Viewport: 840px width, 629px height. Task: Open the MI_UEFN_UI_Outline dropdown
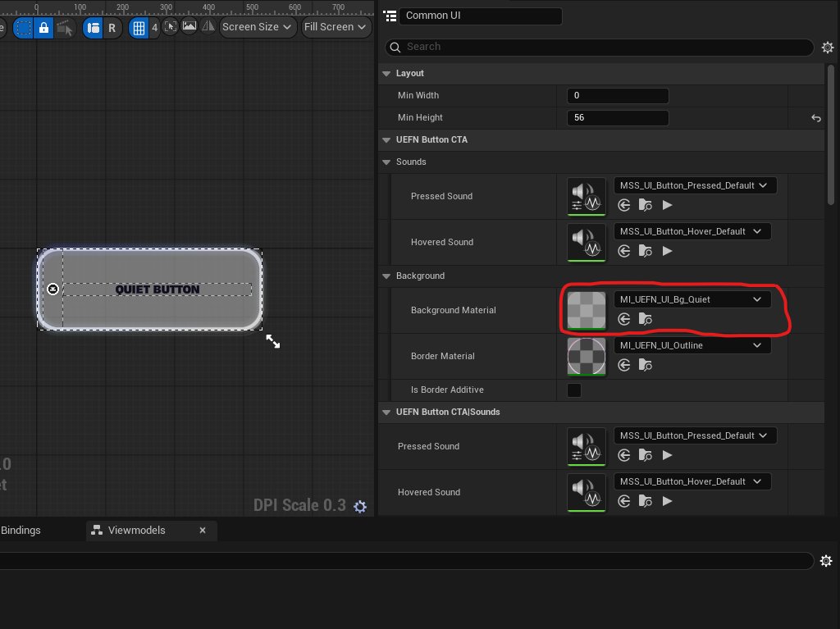692,345
